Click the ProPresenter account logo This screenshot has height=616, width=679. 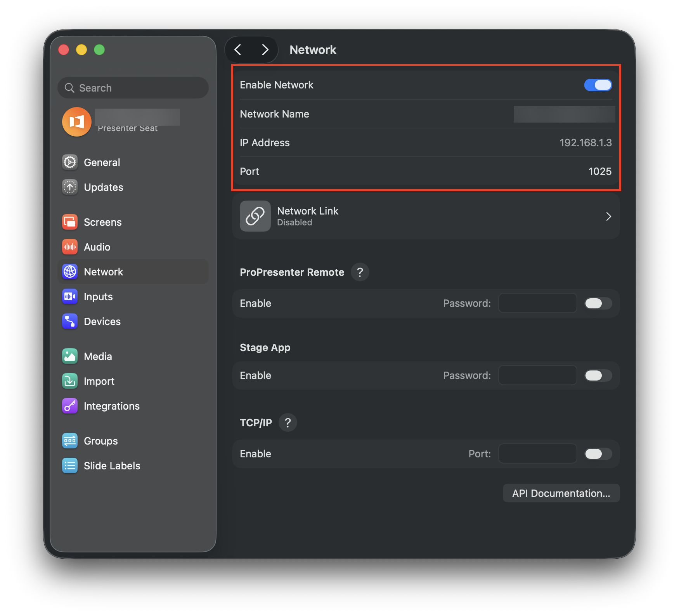click(77, 122)
